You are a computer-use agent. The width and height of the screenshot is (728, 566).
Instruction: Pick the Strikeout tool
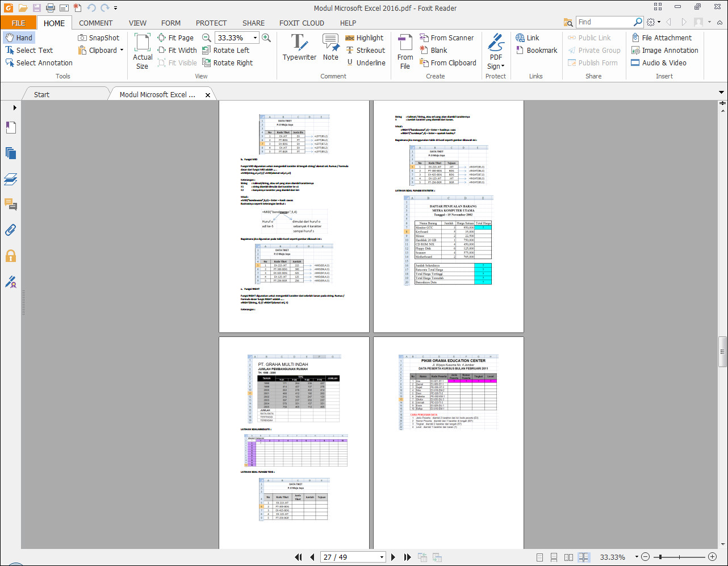[366, 50]
